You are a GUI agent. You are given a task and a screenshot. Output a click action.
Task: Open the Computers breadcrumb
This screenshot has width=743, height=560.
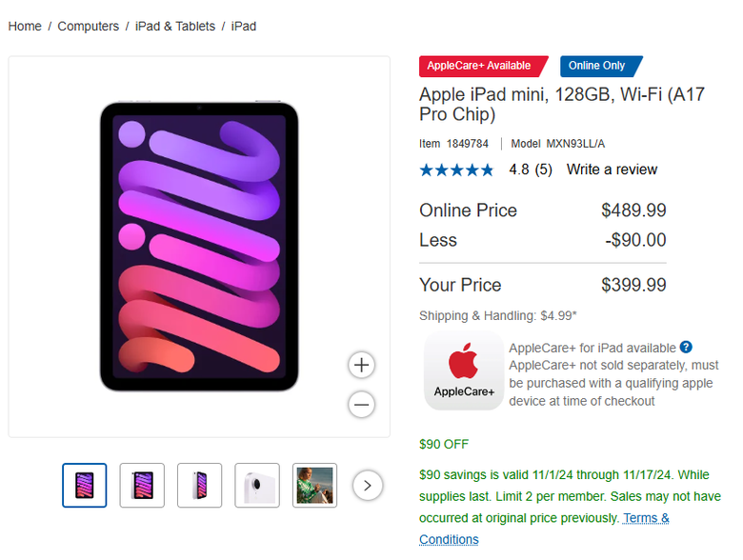pos(89,26)
